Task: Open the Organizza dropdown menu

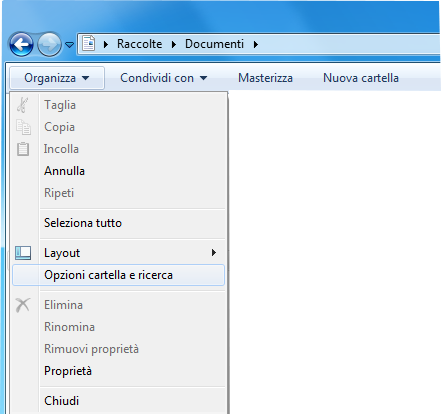Action: pos(57,78)
